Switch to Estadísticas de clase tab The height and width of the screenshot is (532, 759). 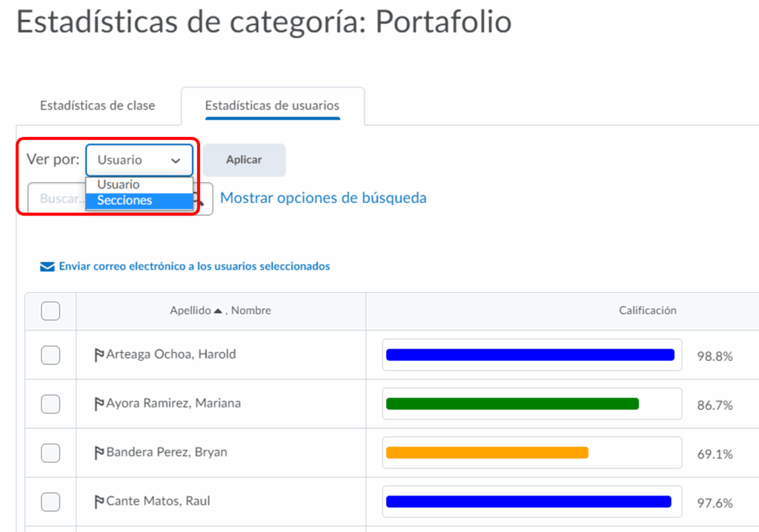pyautogui.click(x=97, y=105)
